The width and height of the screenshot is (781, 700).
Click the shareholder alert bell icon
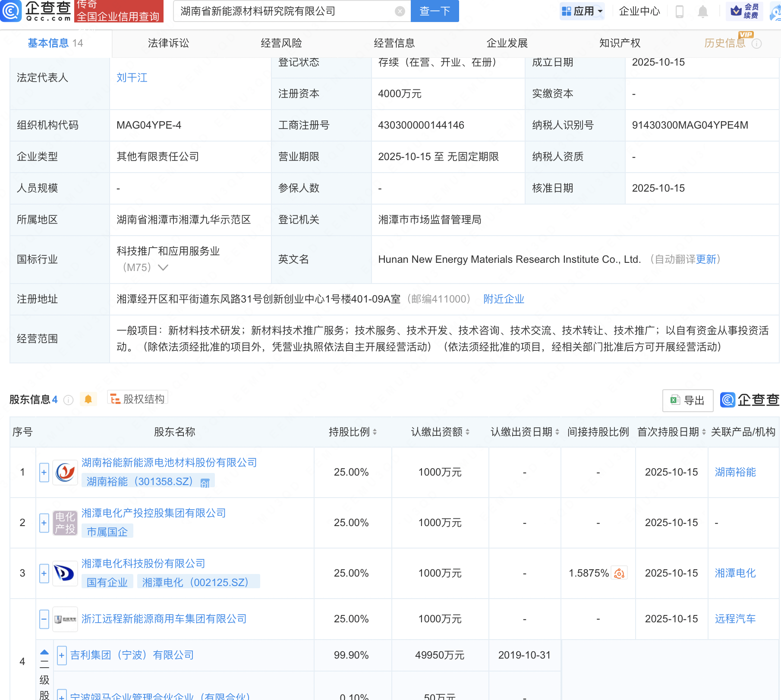tap(88, 399)
